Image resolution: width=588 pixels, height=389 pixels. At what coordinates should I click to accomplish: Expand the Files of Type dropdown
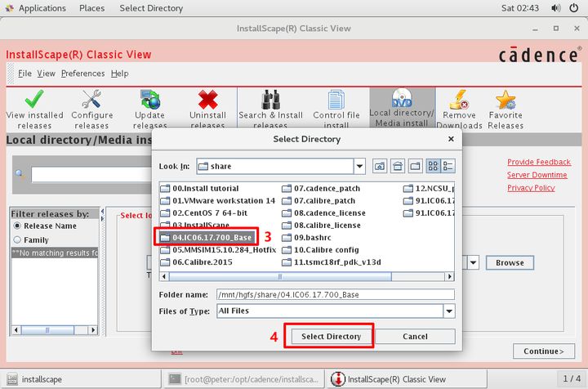[x=449, y=311]
